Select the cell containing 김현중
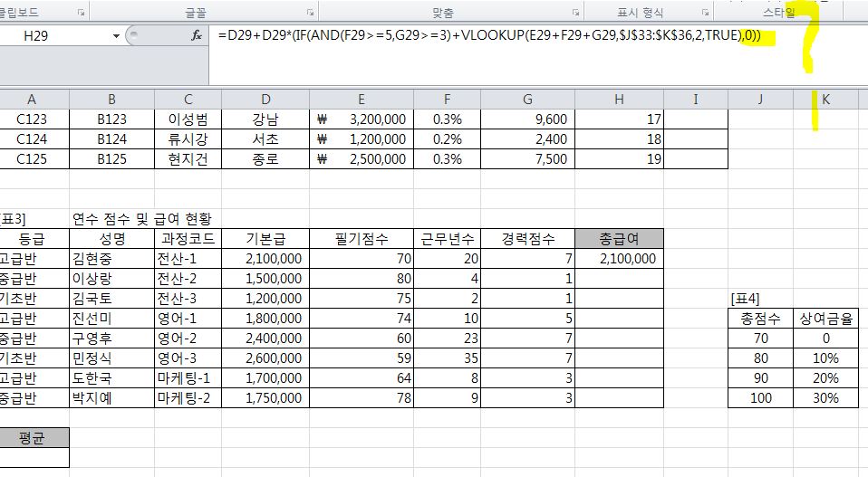Screen dimensions: 868x477 109,259
